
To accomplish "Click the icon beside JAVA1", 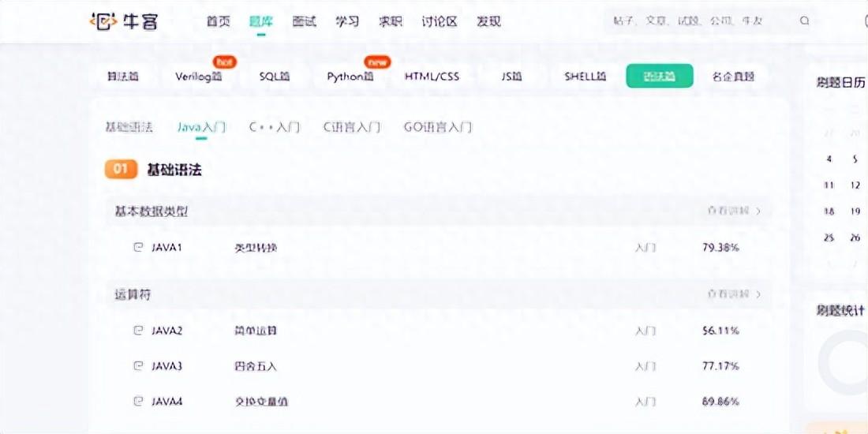I will coord(138,248).
